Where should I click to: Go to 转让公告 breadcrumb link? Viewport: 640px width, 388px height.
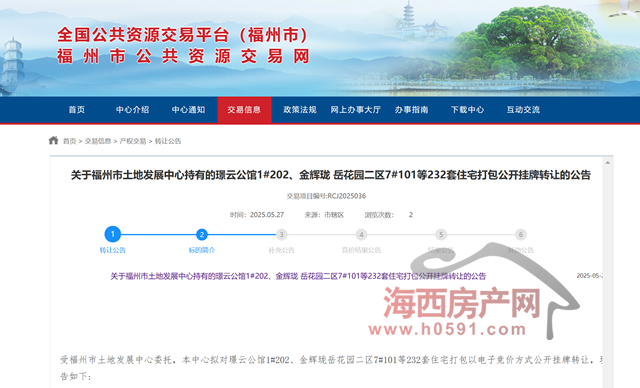[x=168, y=141]
